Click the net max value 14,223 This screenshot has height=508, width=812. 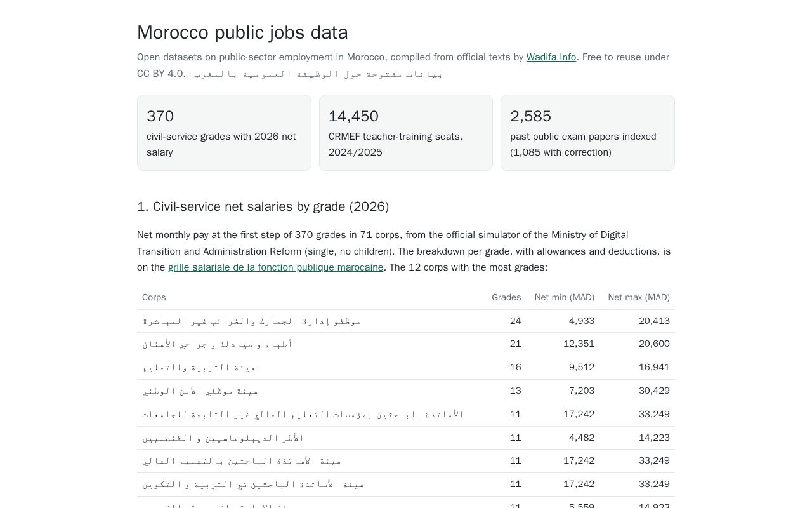click(654, 438)
